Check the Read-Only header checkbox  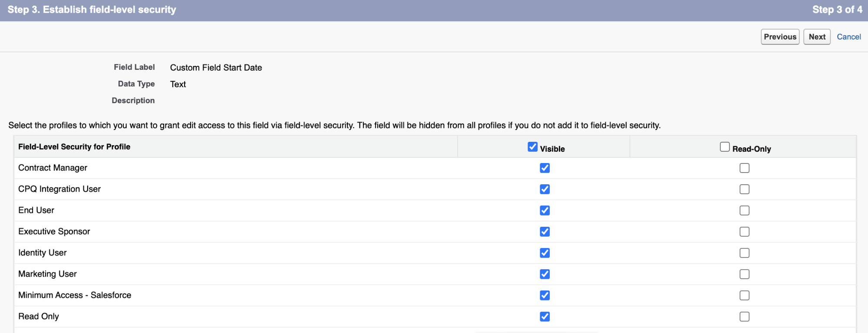coord(724,147)
